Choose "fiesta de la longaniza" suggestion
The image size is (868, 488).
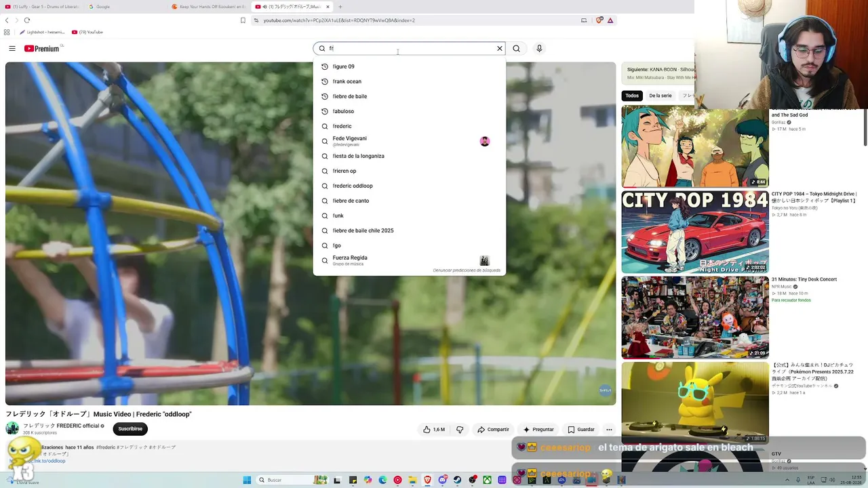(410, 156)
